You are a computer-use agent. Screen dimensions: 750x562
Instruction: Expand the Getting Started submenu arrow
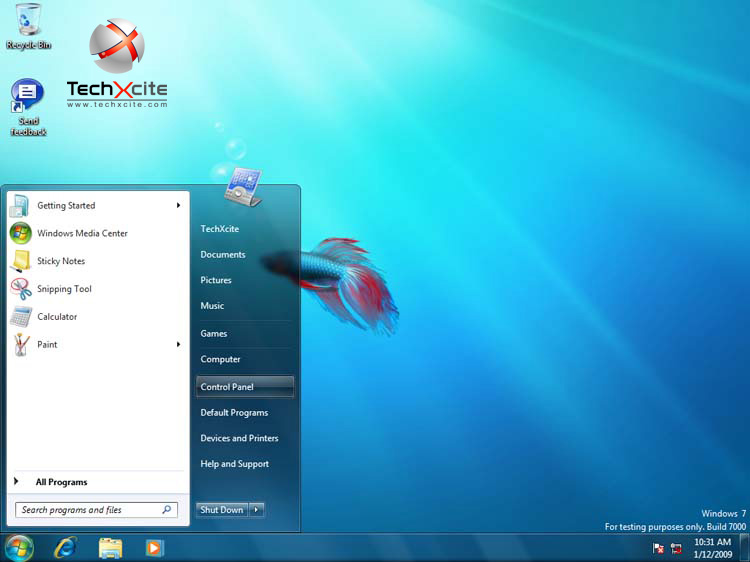click(178, 206)
